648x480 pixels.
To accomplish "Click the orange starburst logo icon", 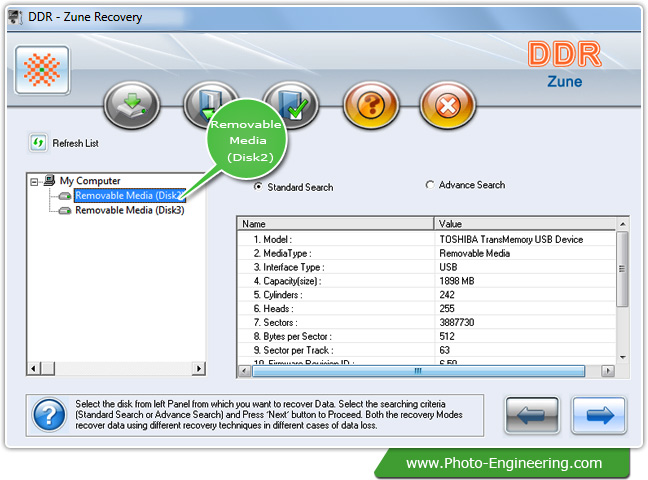I will (x=42, y=70).
